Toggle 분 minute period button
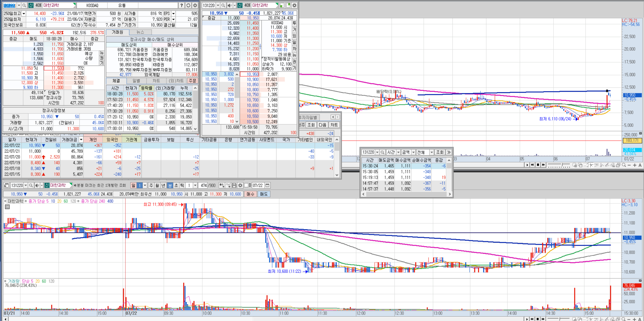Screen dimensions: 644x321 [170, 185]
